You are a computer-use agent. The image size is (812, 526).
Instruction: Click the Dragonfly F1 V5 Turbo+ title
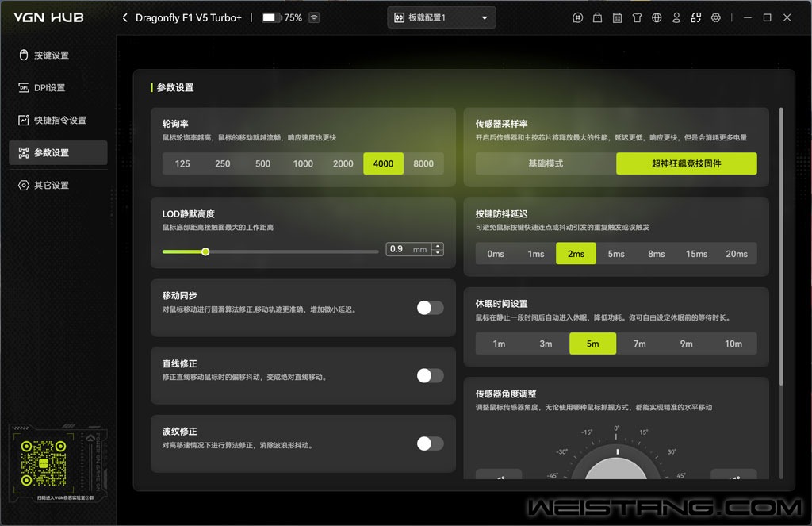point(189,17)
